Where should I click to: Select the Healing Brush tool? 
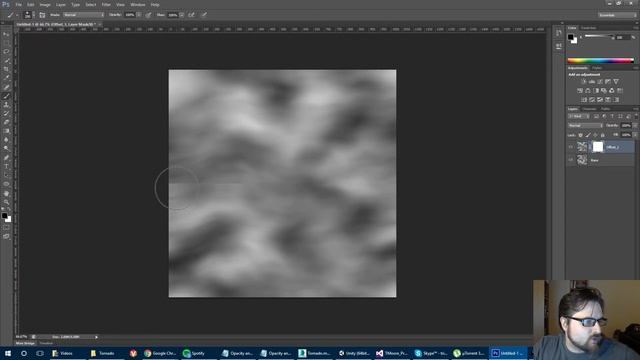7,87
